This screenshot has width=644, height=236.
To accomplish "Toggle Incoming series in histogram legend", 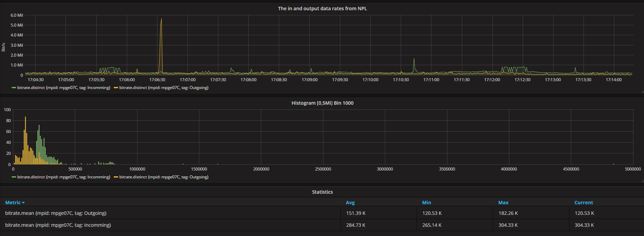I will click(64, 177).
